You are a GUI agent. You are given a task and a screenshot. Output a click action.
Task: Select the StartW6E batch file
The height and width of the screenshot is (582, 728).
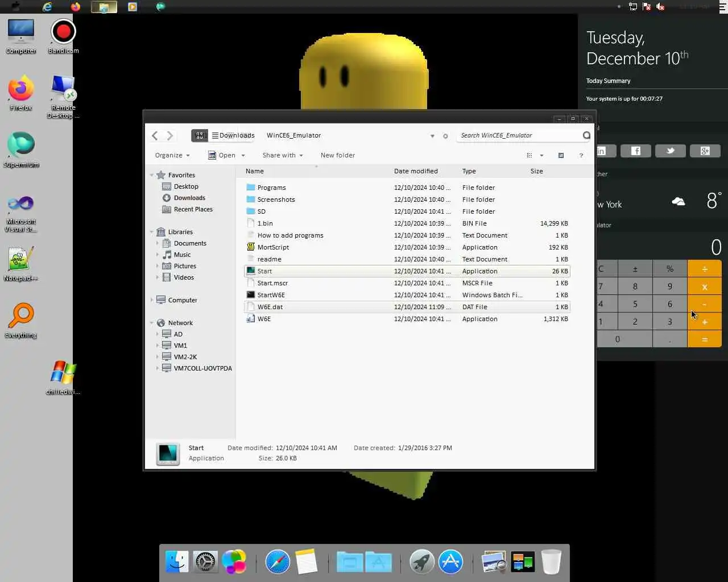[407, 295]
